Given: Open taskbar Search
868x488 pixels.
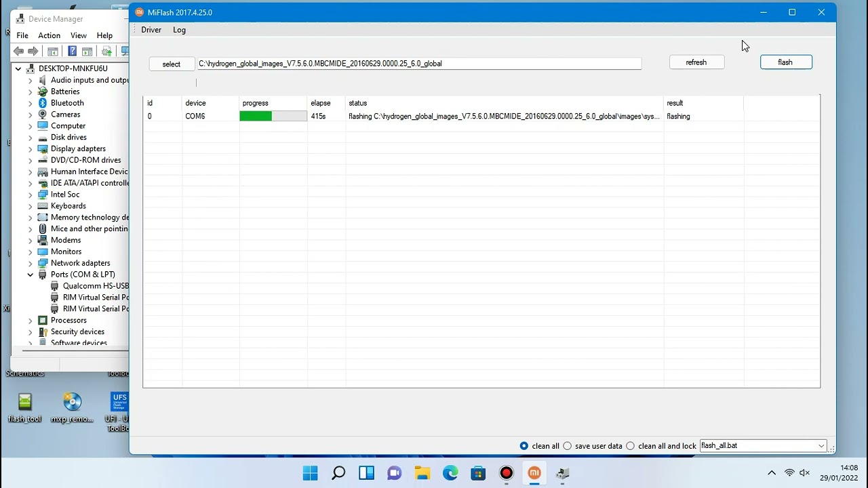Looking at the screenshot, I should pyautogui.click(x=338, y=473).
